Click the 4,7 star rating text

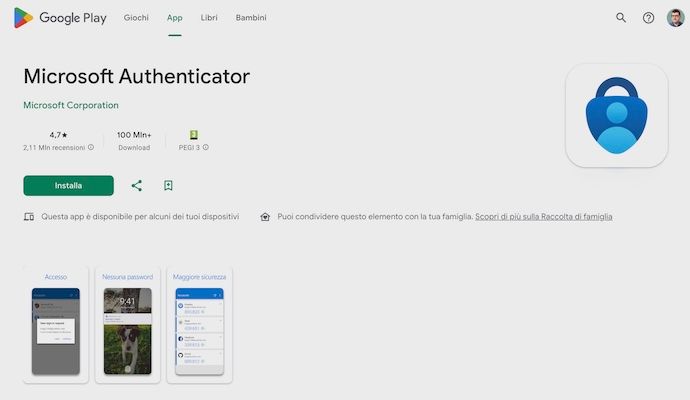click(59, 135)
